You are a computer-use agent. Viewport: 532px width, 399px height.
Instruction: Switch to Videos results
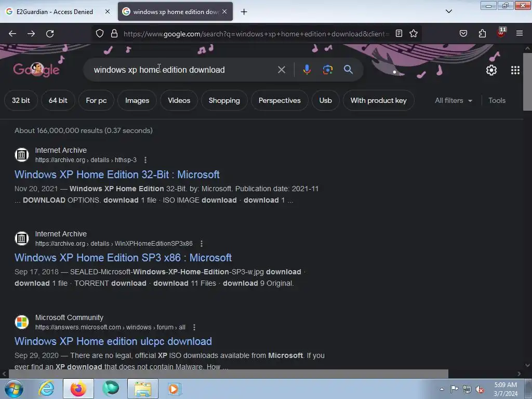[179, 100]
